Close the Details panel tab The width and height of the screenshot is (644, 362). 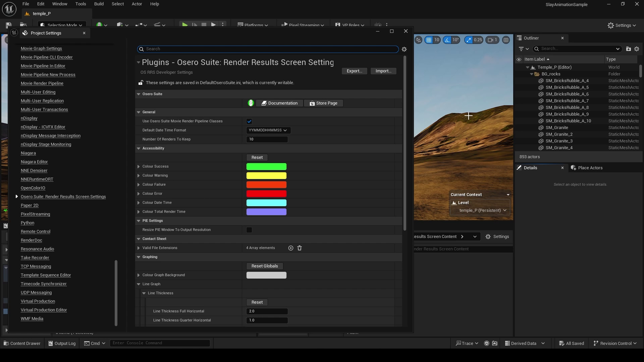pyautogui.click(x=562, y=168)
